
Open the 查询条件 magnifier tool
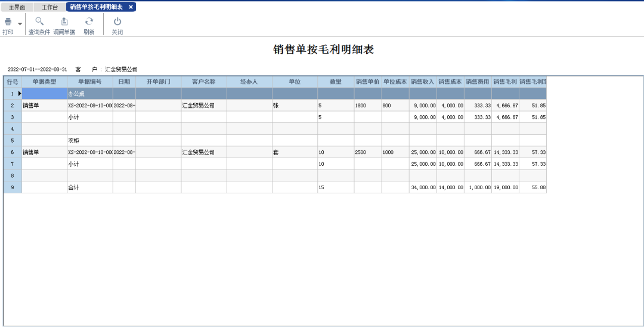click(x=39, y=22)
